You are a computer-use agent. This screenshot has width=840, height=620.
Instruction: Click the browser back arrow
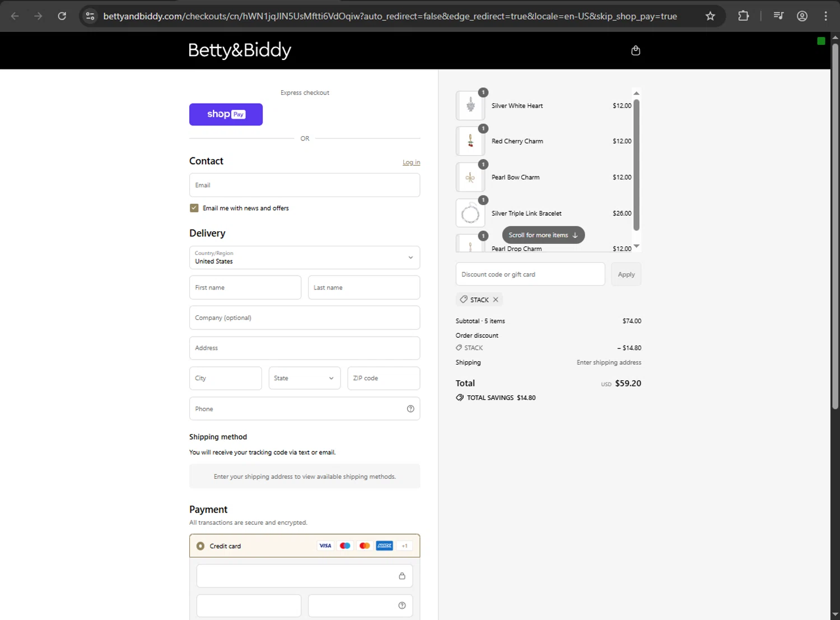tap(15, 16)
